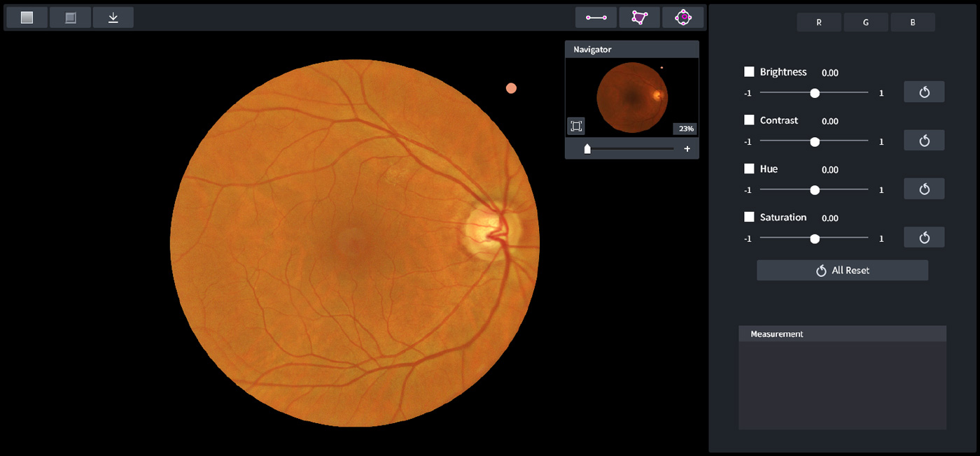
Task: Click the single-view square icon in top toolbar
Action: 27,17
